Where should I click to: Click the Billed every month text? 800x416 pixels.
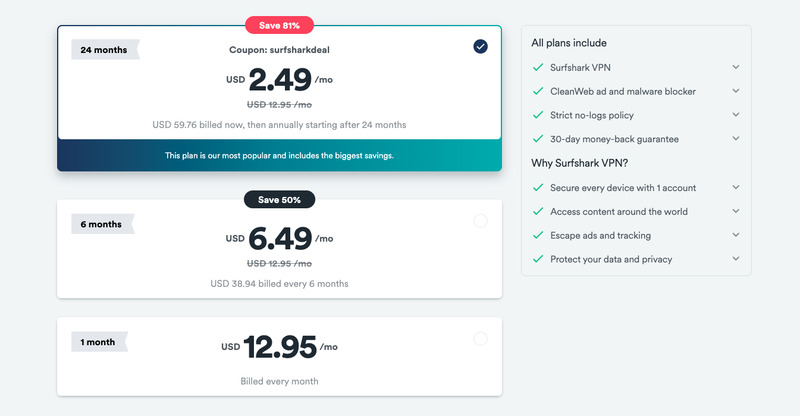[279, 381]
